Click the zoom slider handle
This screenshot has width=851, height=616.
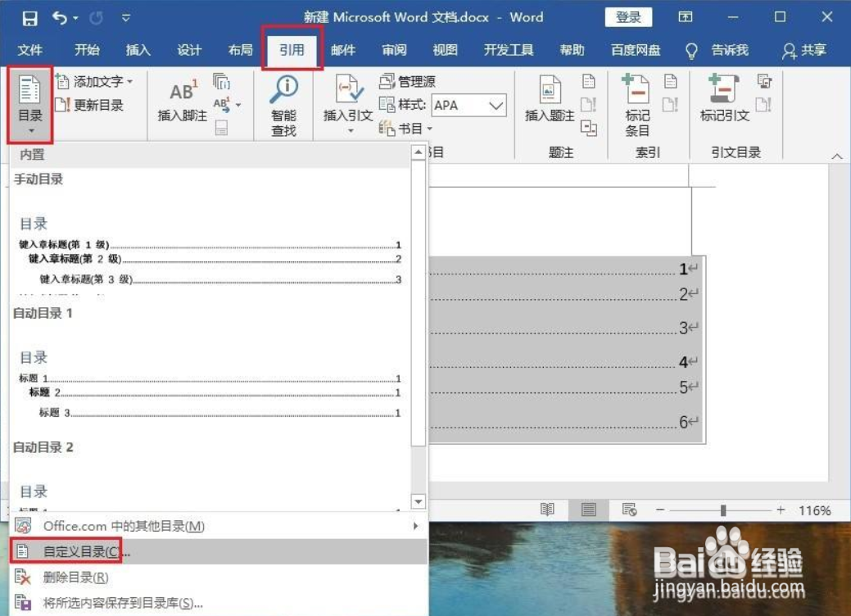pyautogui.click(x=723, y=510)
